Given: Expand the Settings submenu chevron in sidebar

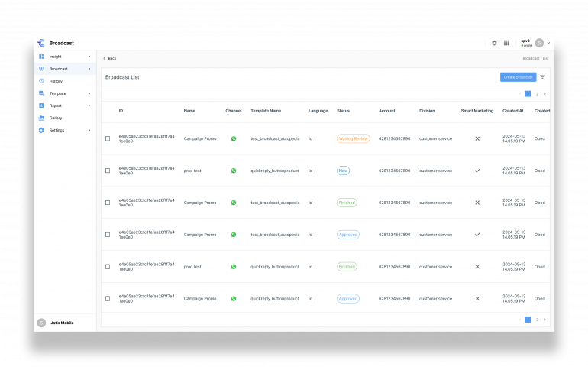Looking at the screenshot, I should pyautogui.click(x=89, y=130).
